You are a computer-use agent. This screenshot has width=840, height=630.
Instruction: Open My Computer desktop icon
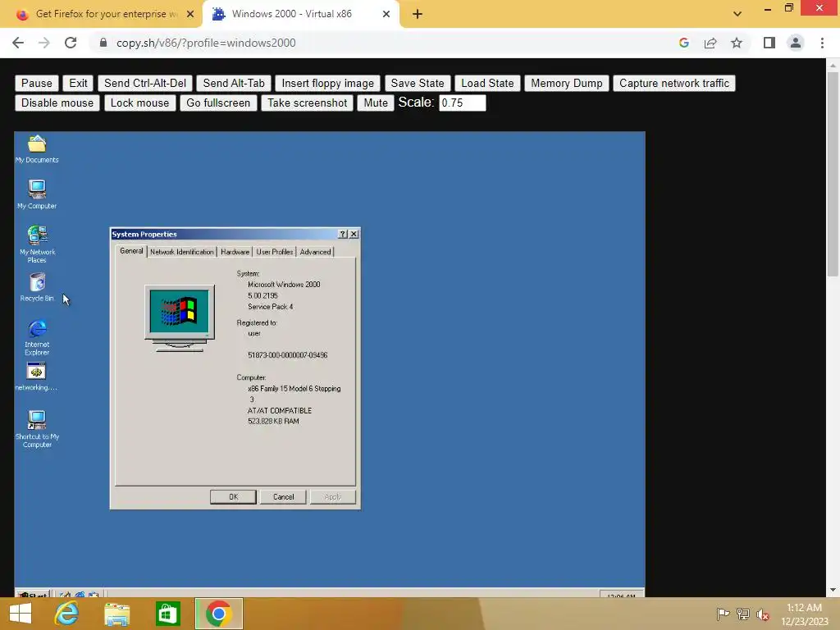pyautogui.click(x=36, y=194)
